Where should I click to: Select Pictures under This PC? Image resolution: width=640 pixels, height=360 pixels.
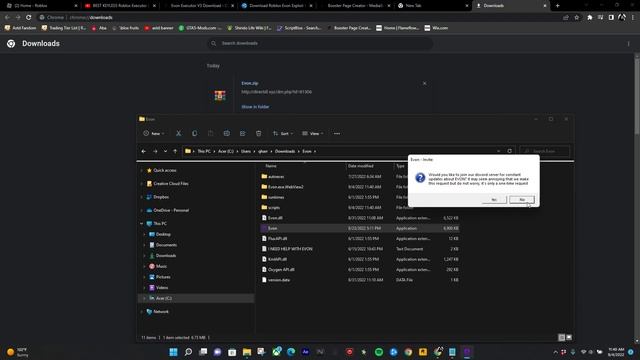[163, 277]
